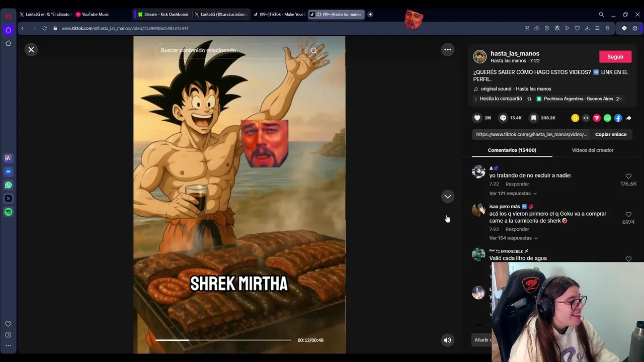
Task: Open Aria AI icon in Opera sidebar
Action: [8, 158]
